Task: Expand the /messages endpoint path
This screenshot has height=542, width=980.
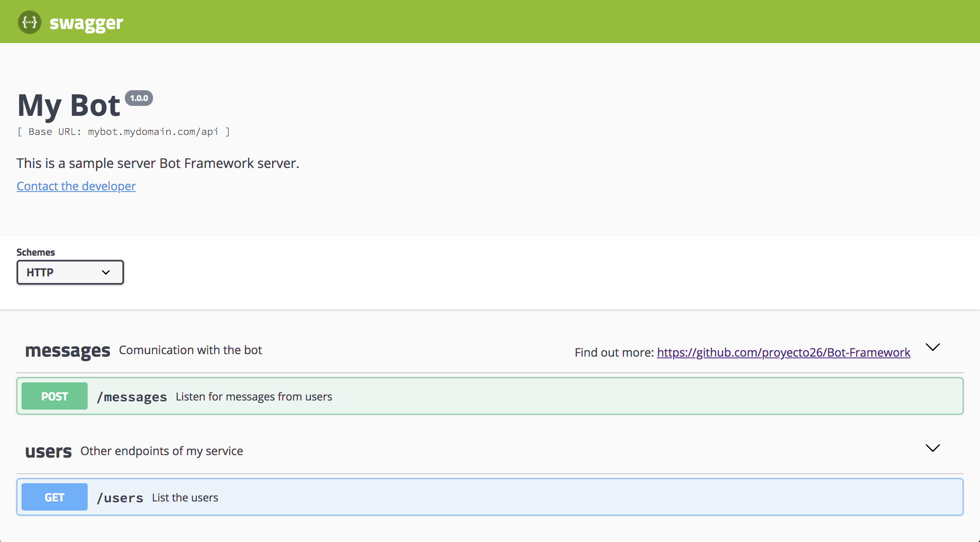Action: point(131,397)
